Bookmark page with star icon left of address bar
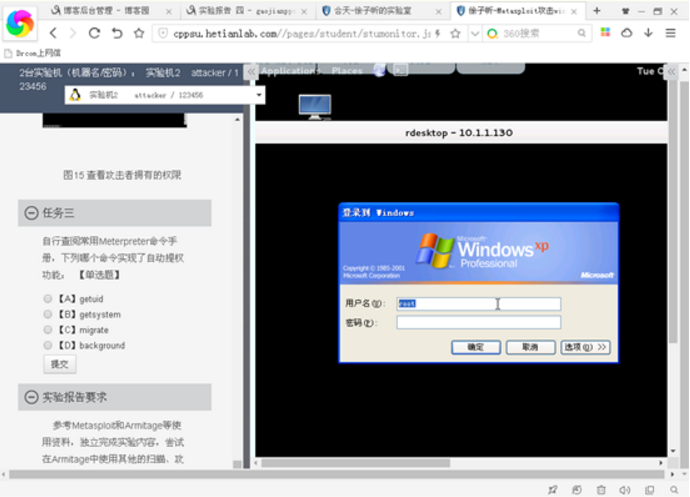Viewport: 690px width, 497px height. tap(139, 33)
